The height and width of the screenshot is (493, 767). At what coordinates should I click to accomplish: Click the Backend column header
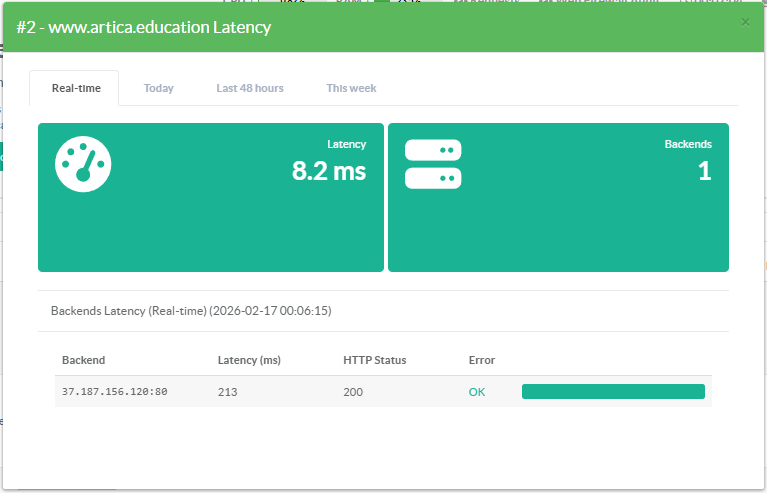pyautogui.click(x=83, y=360)
